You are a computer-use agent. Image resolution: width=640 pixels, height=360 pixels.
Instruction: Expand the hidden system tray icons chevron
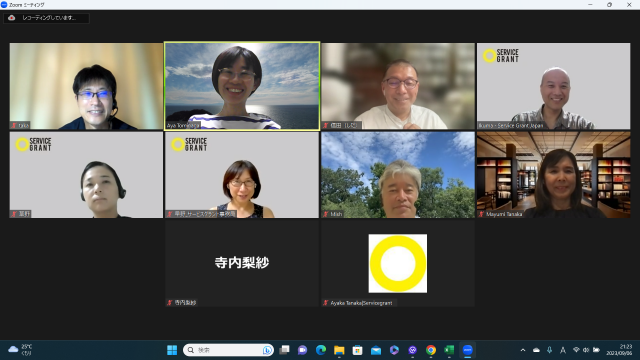[x=523, y=350]
